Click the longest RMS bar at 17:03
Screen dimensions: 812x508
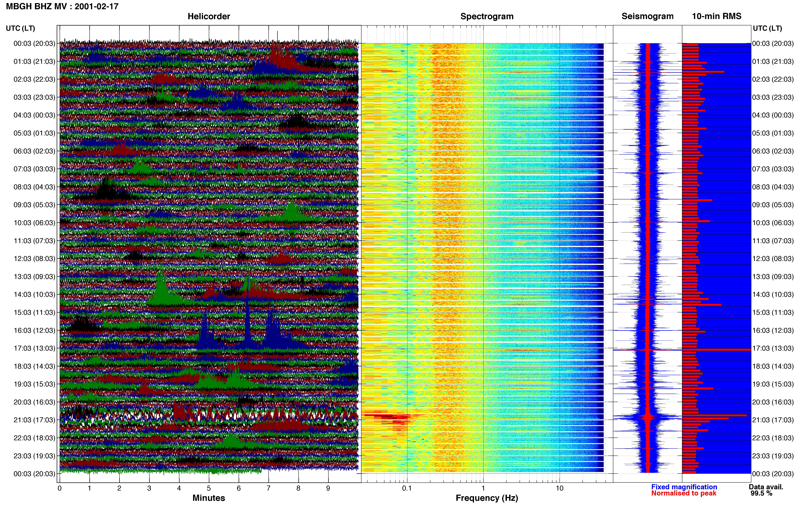[x=716, y=350]
